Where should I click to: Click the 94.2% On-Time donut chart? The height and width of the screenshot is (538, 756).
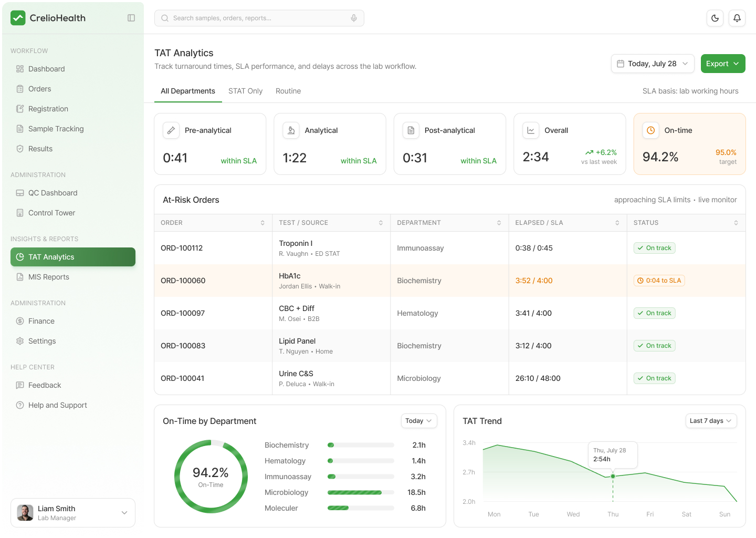pyautogui.click(x=211, y=477)
